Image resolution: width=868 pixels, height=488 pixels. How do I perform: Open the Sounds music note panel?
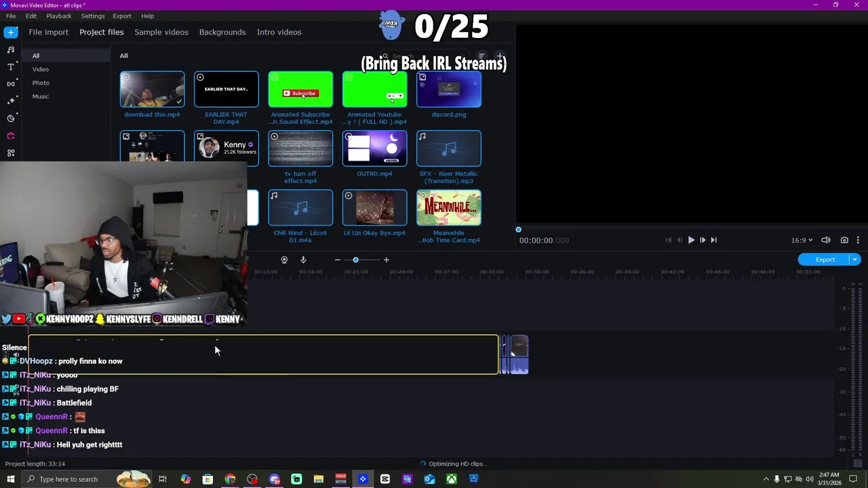[x=11, y=49]
